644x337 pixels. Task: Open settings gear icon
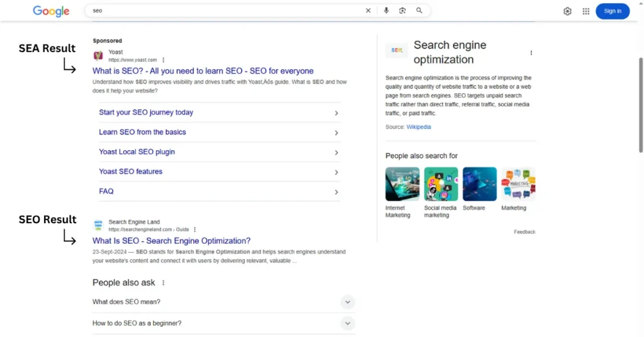tap(567, 11)
